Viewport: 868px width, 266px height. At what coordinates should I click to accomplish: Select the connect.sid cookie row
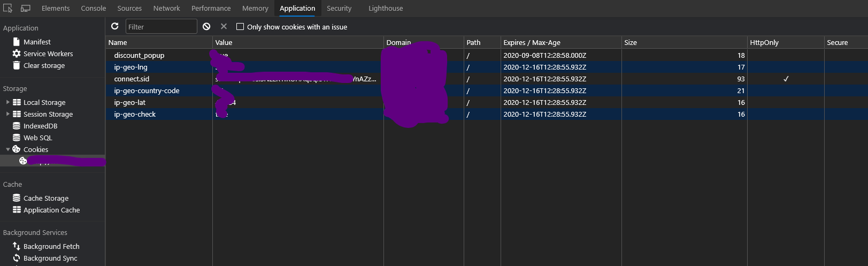coord(487,79)
